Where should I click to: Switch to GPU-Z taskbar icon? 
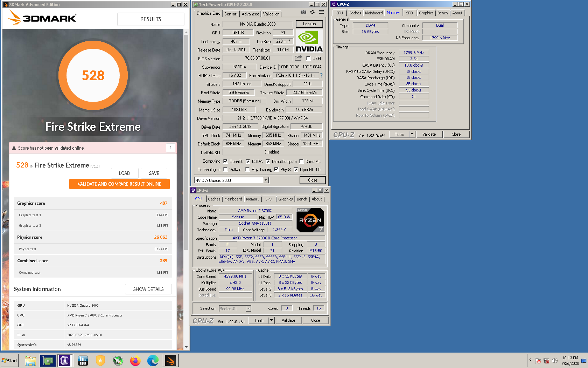pyautogui.click(x=48, y=361)
